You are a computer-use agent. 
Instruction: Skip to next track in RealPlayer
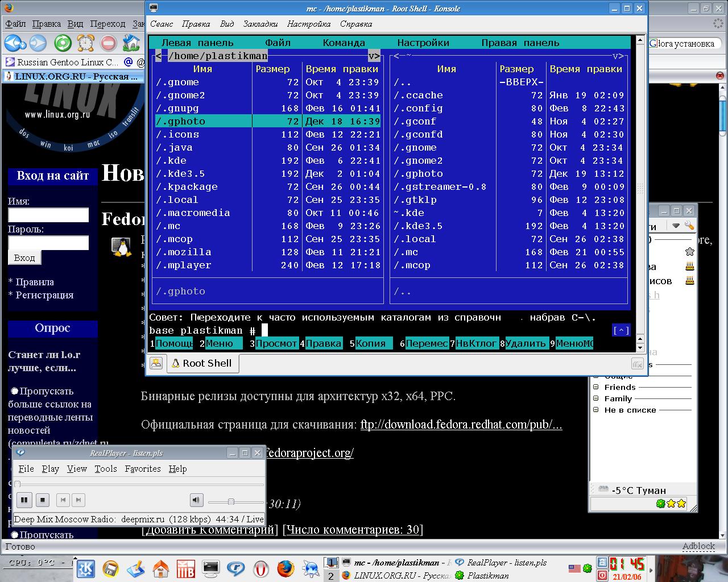[x=78, y=500]
